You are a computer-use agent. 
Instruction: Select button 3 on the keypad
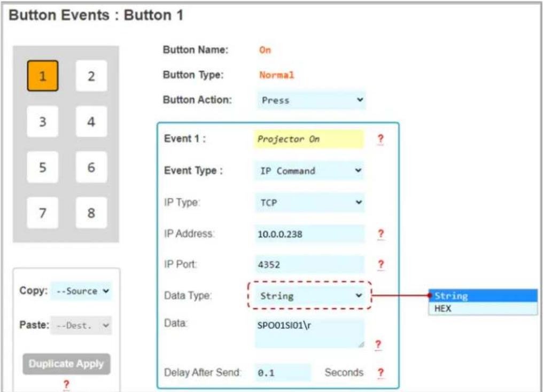tap(43, 122)
